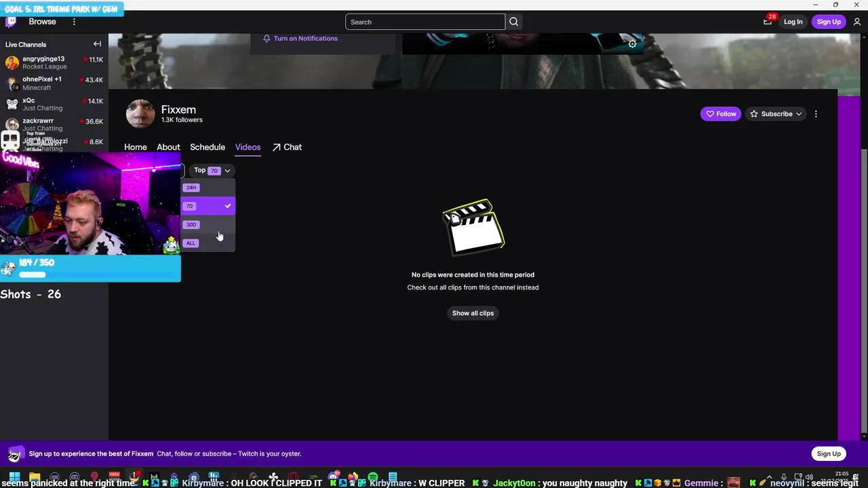Click the 14.1K viewer count for xQc
The width and height of the screenshot is (868, 488).
(96, 101)
